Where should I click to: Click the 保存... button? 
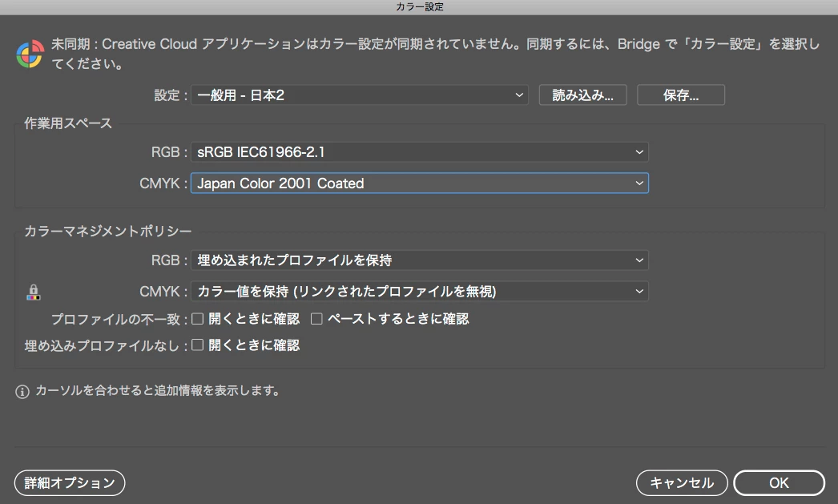tap(681, 95)
